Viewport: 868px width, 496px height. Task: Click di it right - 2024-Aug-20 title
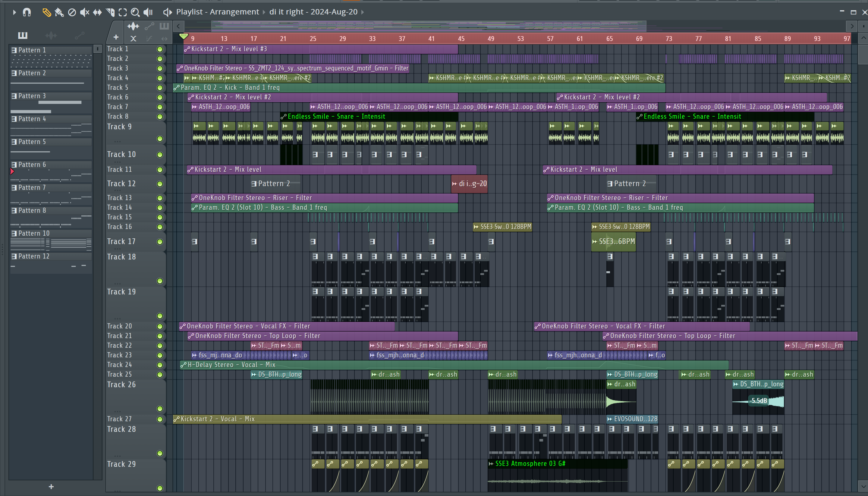click(313, 12)
